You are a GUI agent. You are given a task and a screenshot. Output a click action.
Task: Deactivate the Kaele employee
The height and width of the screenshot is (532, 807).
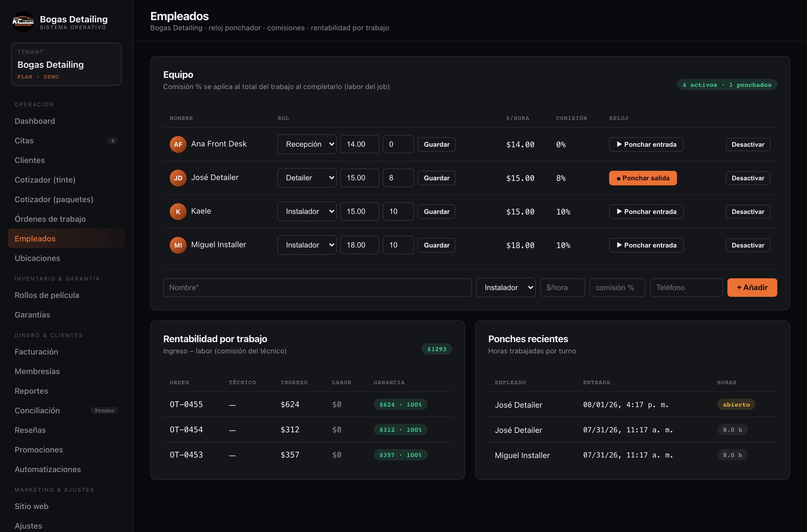click(x=748, y=211)
